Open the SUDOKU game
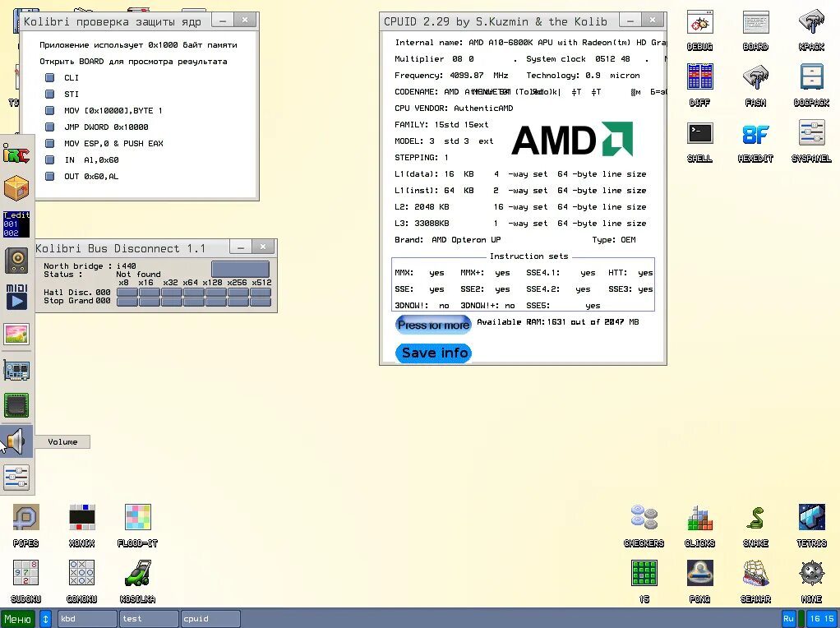 pyautogui.click(x=25, y=573)
